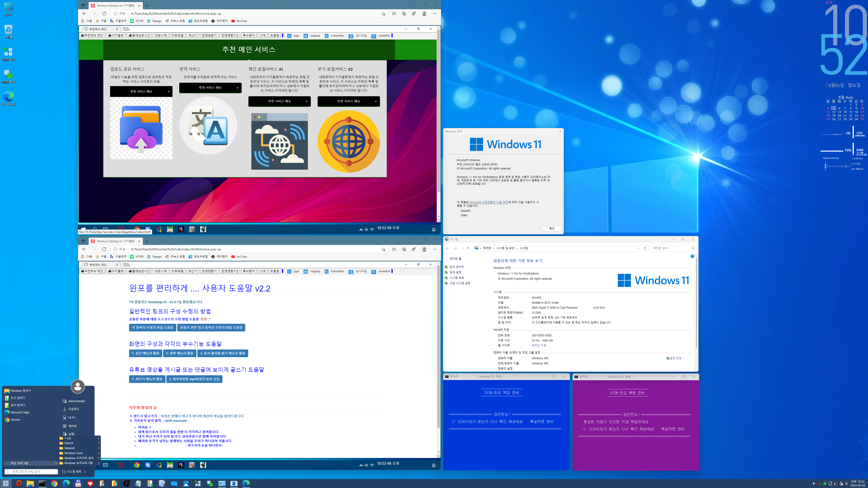The height and width of the screenshot is (488, 868).
Task: Click the help question icon in 시스템 window
Action: tap(692, 256)
